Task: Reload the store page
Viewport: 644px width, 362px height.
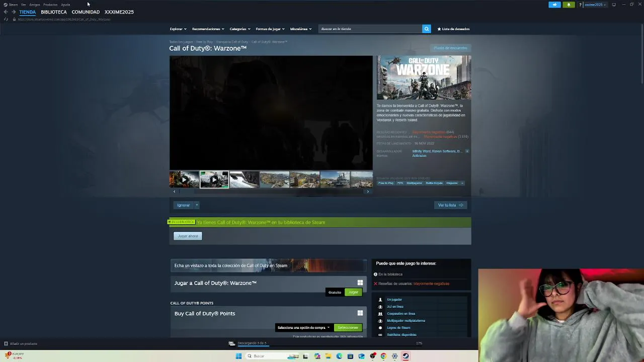Action: [x=6, y=19]
